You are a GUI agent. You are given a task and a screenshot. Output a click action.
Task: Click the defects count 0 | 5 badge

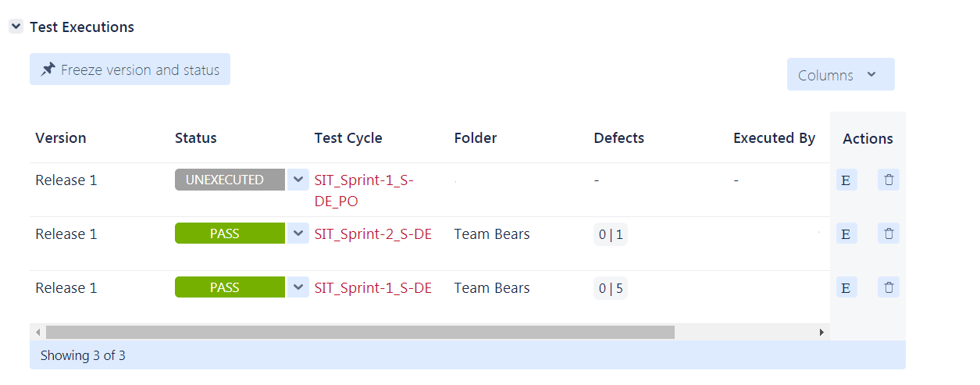611,288
